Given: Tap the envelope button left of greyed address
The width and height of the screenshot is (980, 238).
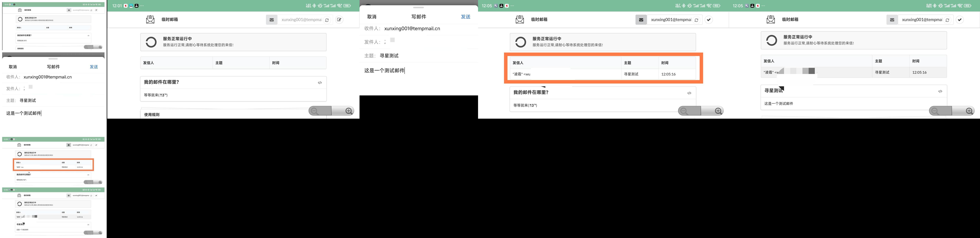Looking at the screenshot, I should (x=272, y=20).
